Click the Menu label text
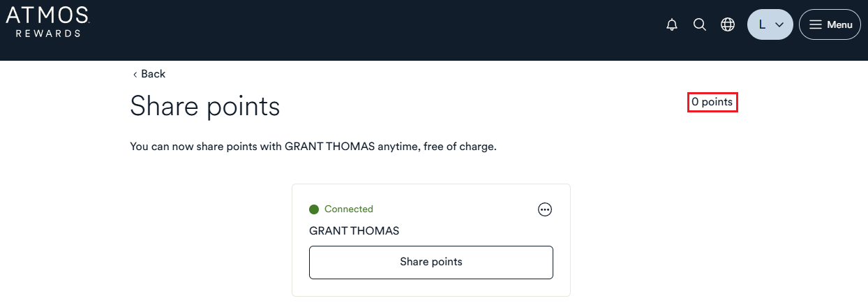 pyautogui.click(x=839, y=25)
